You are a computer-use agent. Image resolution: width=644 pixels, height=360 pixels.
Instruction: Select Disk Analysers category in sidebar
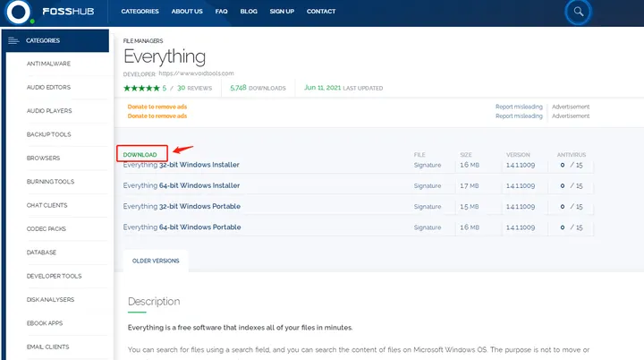pyautogui.click(x=50, y=299)
